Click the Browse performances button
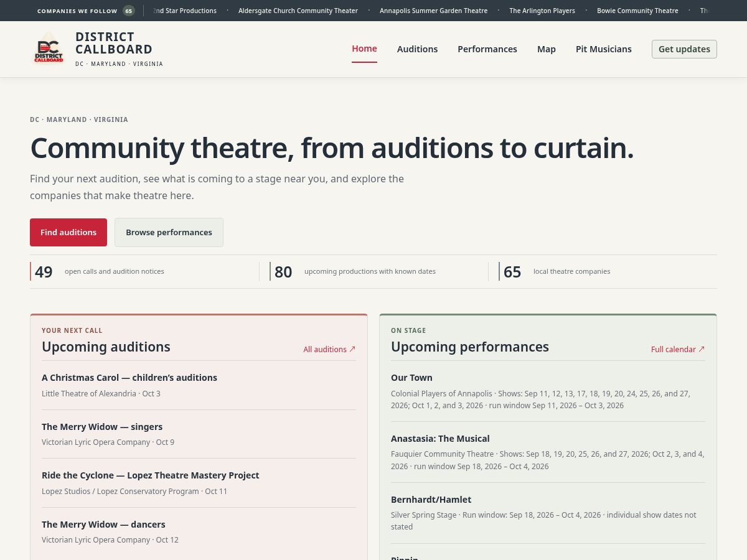747x560 pixels. pyautogui.click(x=169, y=232)
